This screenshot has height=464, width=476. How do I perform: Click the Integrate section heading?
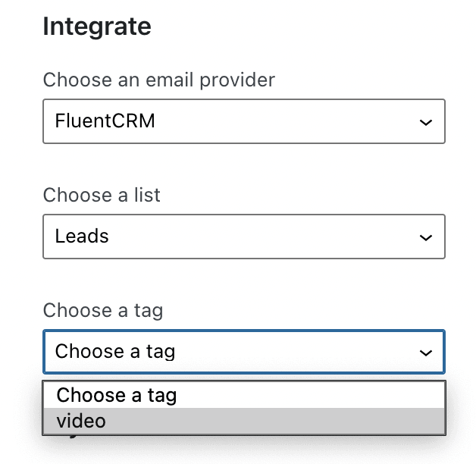97,27
